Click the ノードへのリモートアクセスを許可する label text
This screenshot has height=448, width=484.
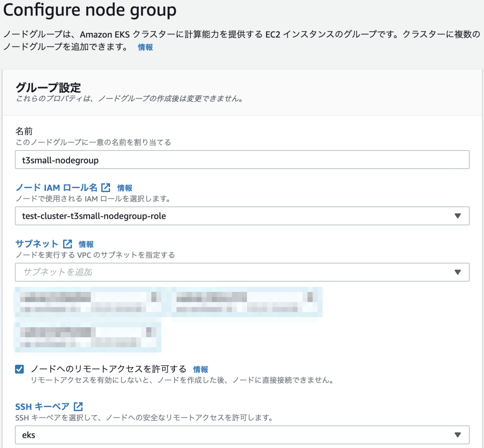click(x=108, y=369)
